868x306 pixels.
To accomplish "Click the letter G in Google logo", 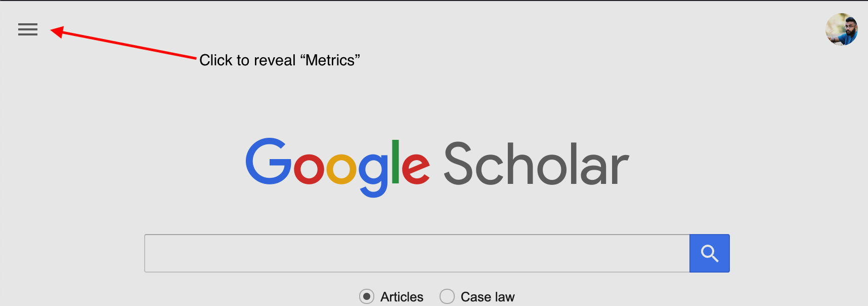I will point(268,162).
